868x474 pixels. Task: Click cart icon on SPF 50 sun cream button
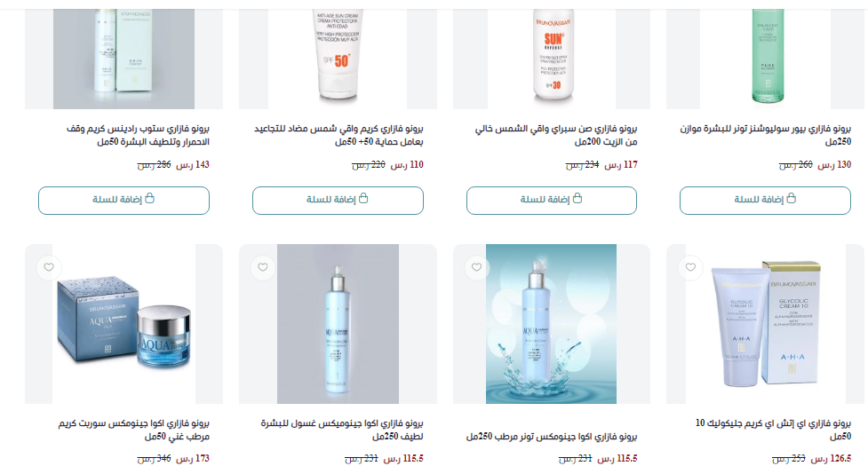tap(363, 199)
